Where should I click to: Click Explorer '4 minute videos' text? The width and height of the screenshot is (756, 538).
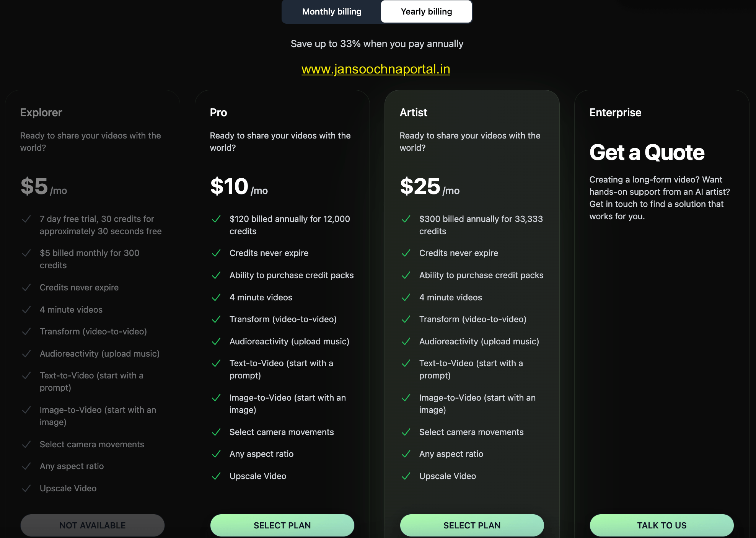tap(71, 310)
